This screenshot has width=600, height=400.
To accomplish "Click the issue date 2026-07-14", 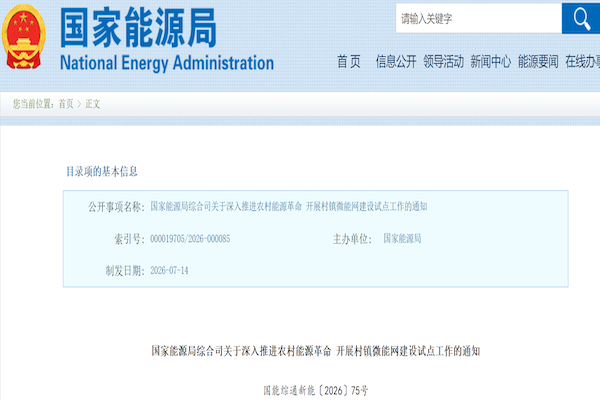I will click(169, 271).
